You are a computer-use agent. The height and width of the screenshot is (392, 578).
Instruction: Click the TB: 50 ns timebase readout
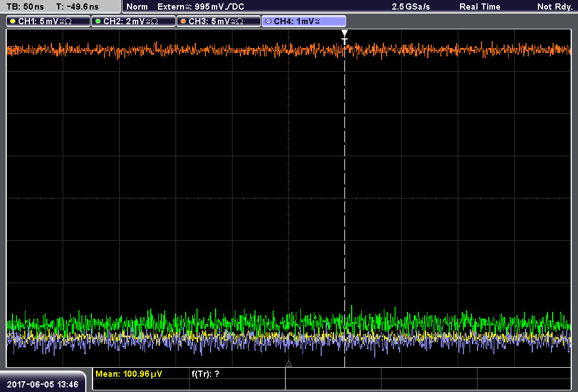(25, 7)
